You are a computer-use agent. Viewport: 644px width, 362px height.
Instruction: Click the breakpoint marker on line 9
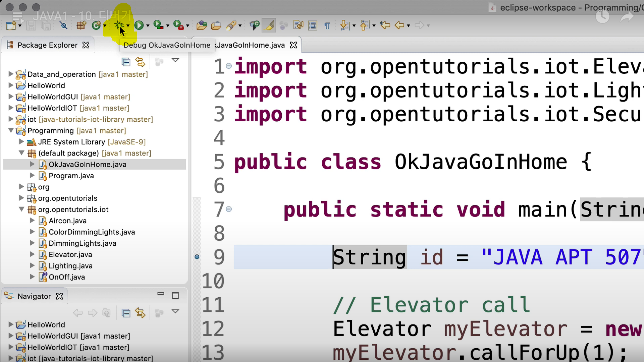pyautogui.click(x=197, y=257)
